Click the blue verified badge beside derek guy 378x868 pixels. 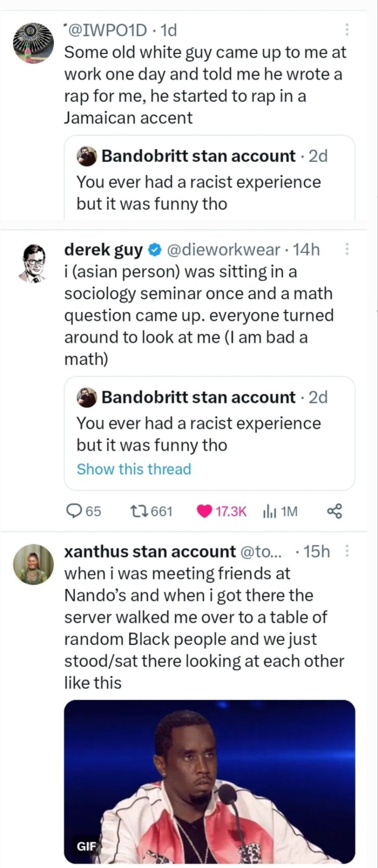(x=155, y=250)
